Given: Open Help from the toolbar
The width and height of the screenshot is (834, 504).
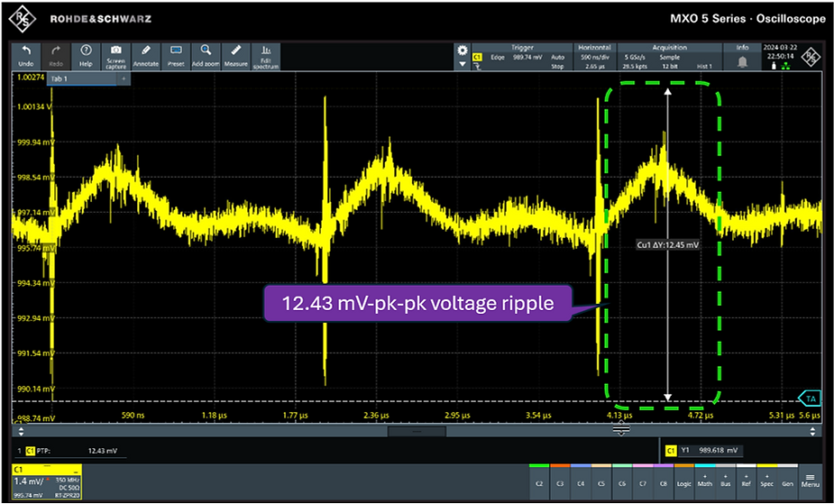Looking at the screenshot, I should pos(86,57).
